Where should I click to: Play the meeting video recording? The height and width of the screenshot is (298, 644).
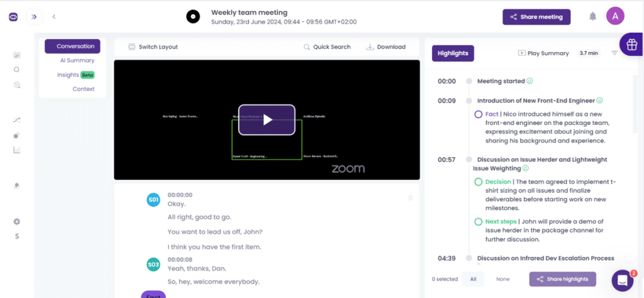pyautogui.click(x=267, y=119)
